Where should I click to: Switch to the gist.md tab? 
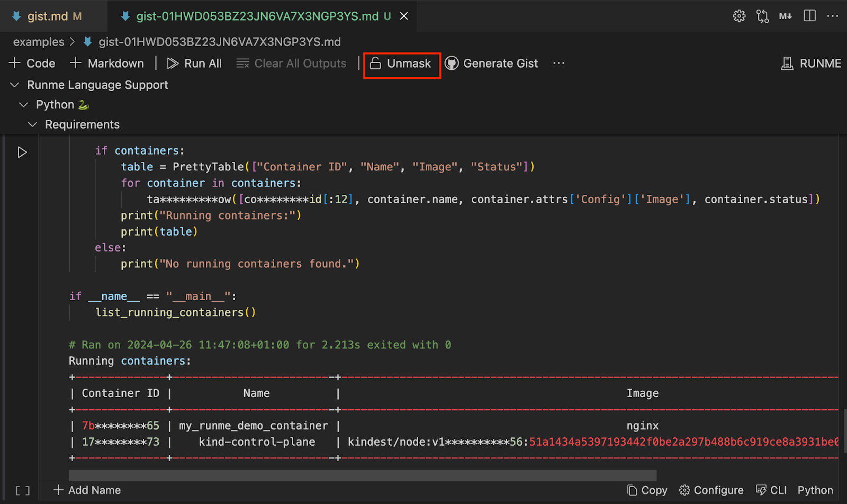pos(48,16)
